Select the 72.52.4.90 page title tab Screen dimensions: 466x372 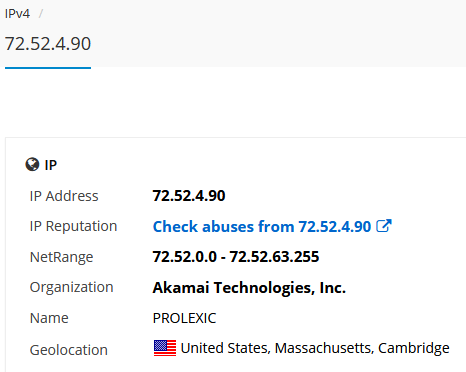tap(48, 44)
